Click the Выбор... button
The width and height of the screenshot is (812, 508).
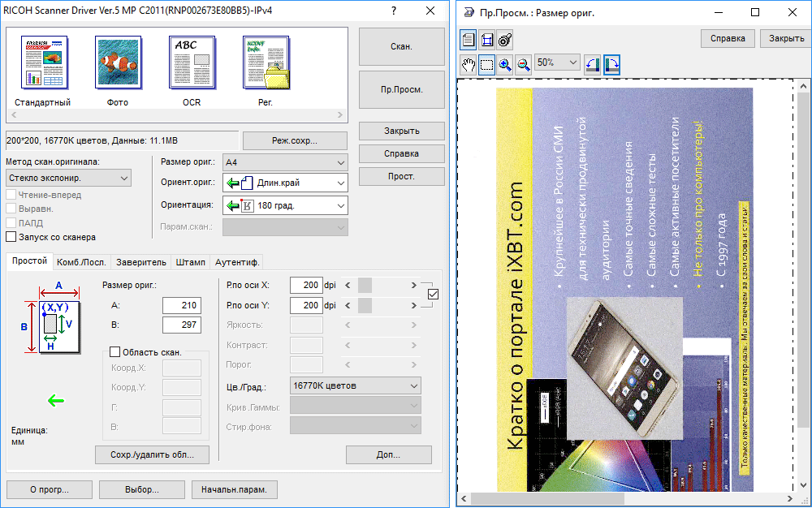click(x=142, y=489)
